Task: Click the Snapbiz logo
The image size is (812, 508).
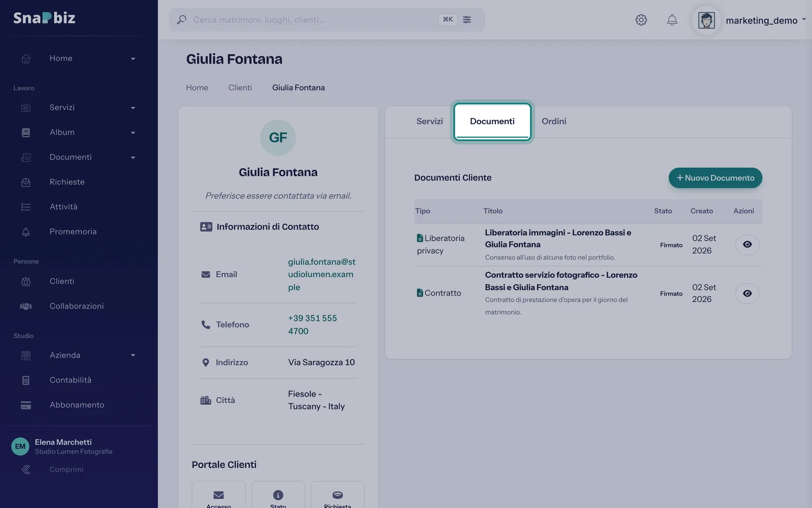Action: [x=44, y=18]
